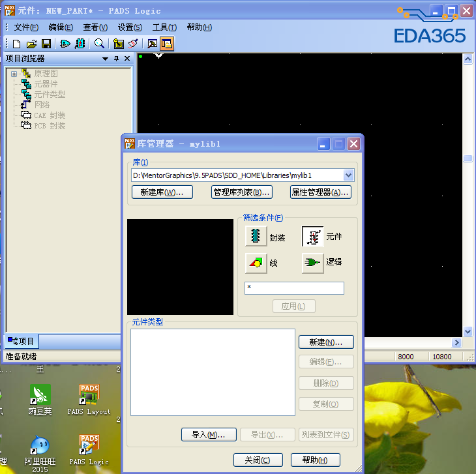This screenshot has height=474, width=476.
Task: Click the 导入(M)... button
Action: pyautogui.click(x=209, y=435)
